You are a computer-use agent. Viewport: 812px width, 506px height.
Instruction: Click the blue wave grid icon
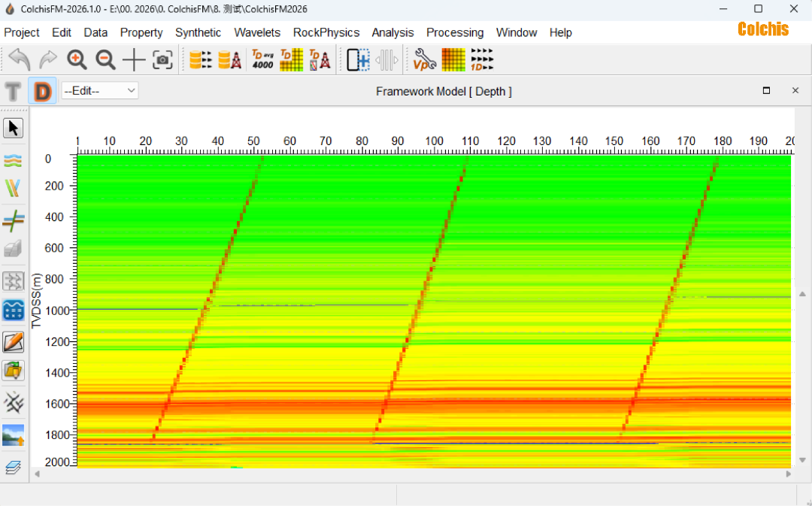click(13, 311)
